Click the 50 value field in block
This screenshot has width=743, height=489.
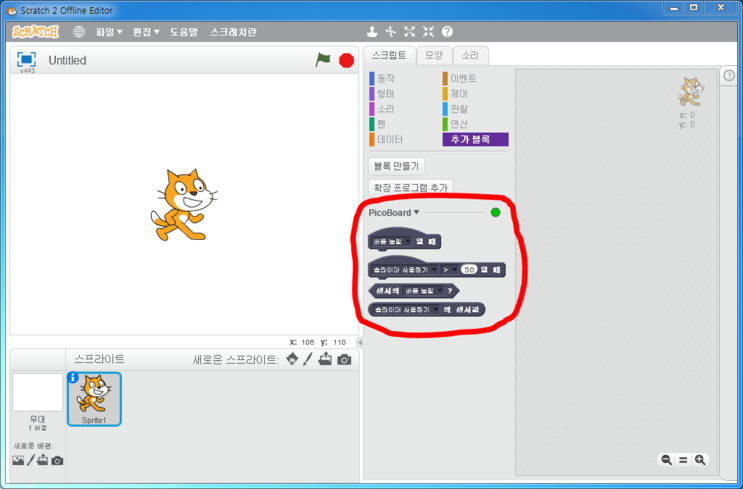469,270
